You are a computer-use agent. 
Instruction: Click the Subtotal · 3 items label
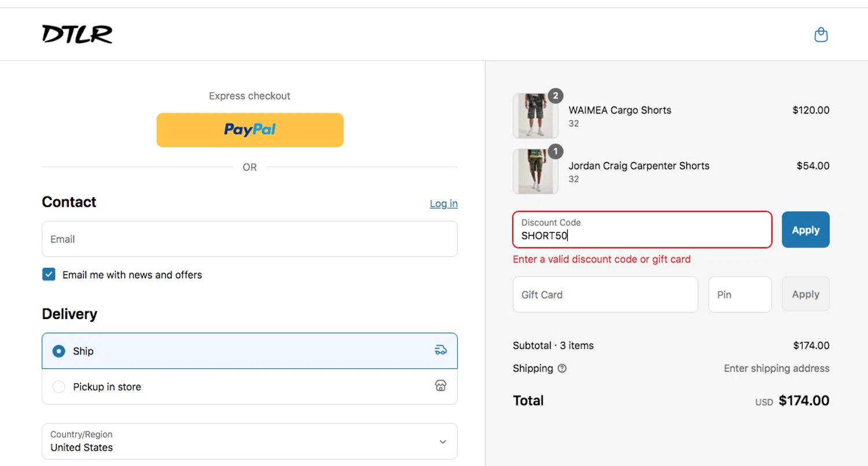553,346
